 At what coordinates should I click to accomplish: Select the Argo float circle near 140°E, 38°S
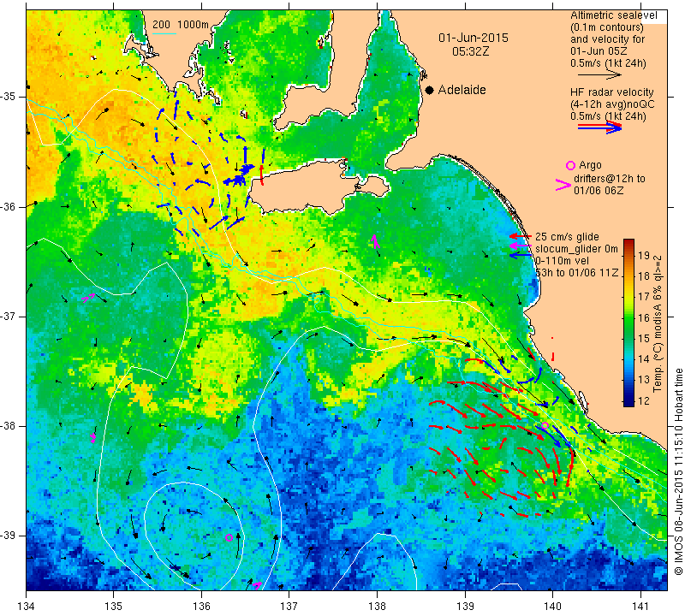545,426
